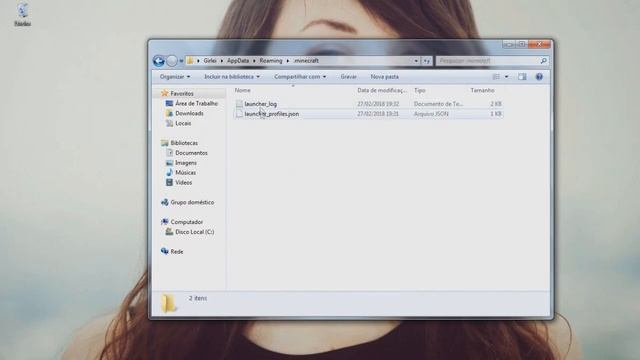Select the launcher_profiles.json file
Image resolution: width=640 pixels, height=360 pixels.
point(272,114)
